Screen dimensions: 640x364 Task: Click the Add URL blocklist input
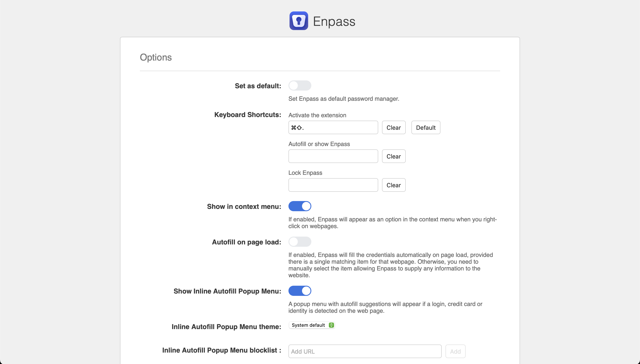tap(364, 351)
